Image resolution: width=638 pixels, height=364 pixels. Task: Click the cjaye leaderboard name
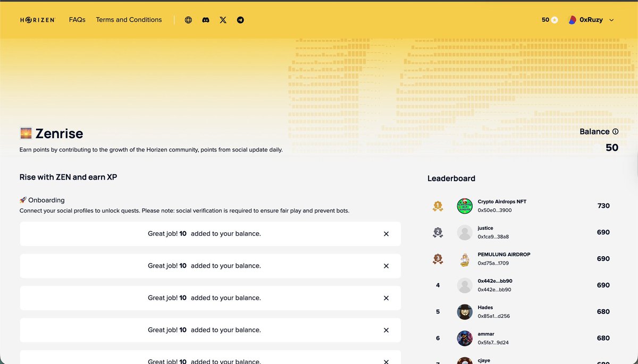(x=484, y=360)
